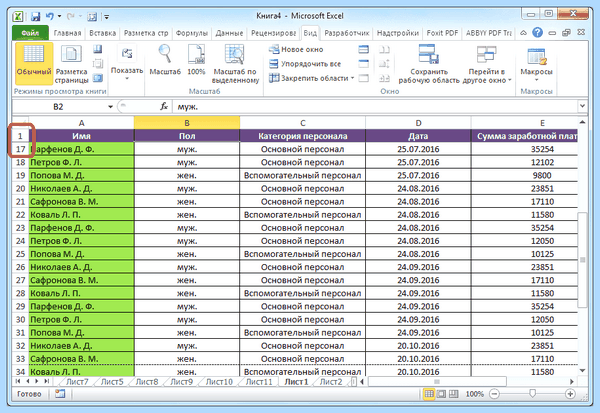Toggle Page Break Preview in status bar

point(453,393)
